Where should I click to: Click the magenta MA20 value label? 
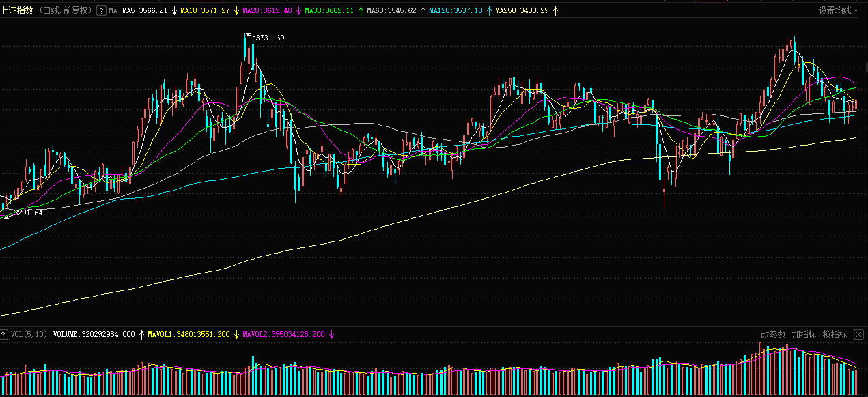click(x=267, y=11)
